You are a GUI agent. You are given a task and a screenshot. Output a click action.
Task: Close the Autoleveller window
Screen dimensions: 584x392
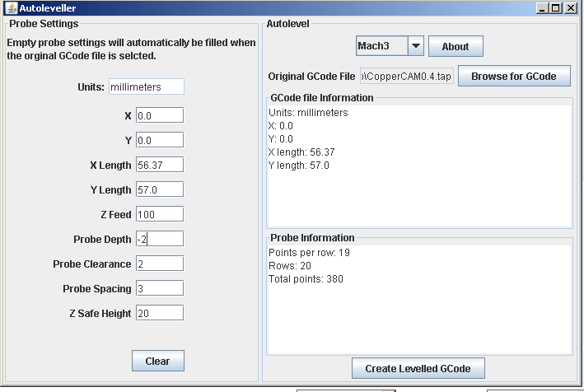coord(571,7)
